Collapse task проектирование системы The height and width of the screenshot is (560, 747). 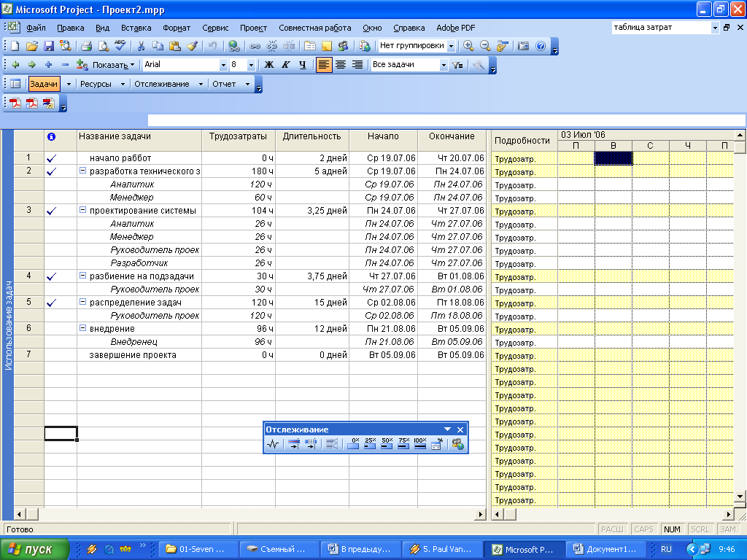point(82,209)
